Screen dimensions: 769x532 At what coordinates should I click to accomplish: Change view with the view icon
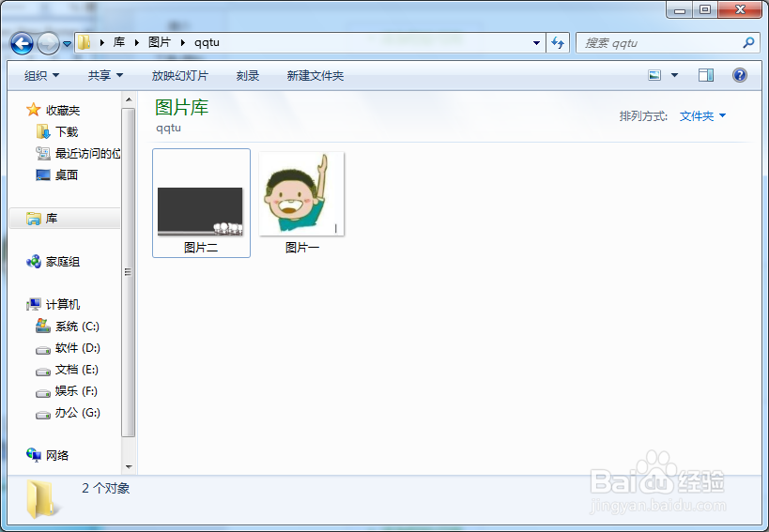point(654,75)
